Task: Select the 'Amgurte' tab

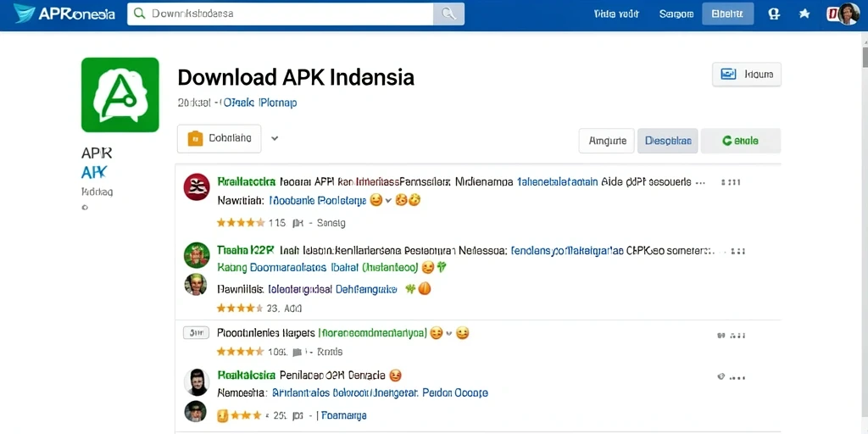Action: [x=607, y=141]
